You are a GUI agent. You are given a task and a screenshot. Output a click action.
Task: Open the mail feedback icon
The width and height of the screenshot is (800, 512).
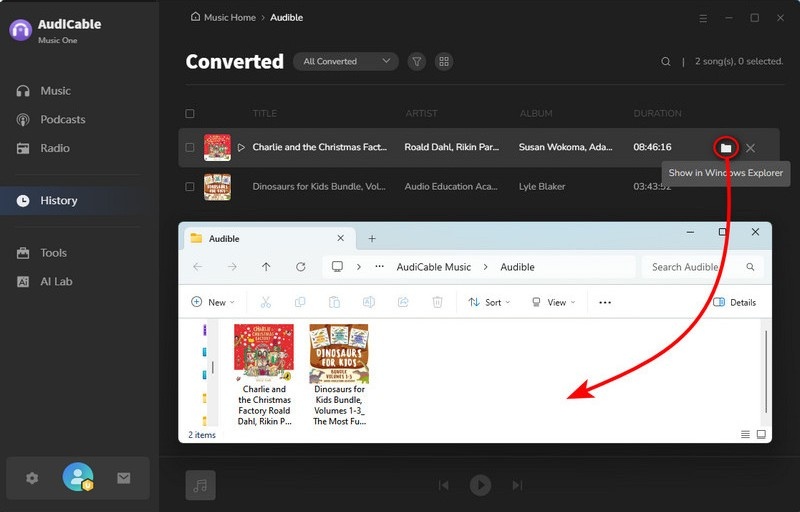click(x=124, y=478)
